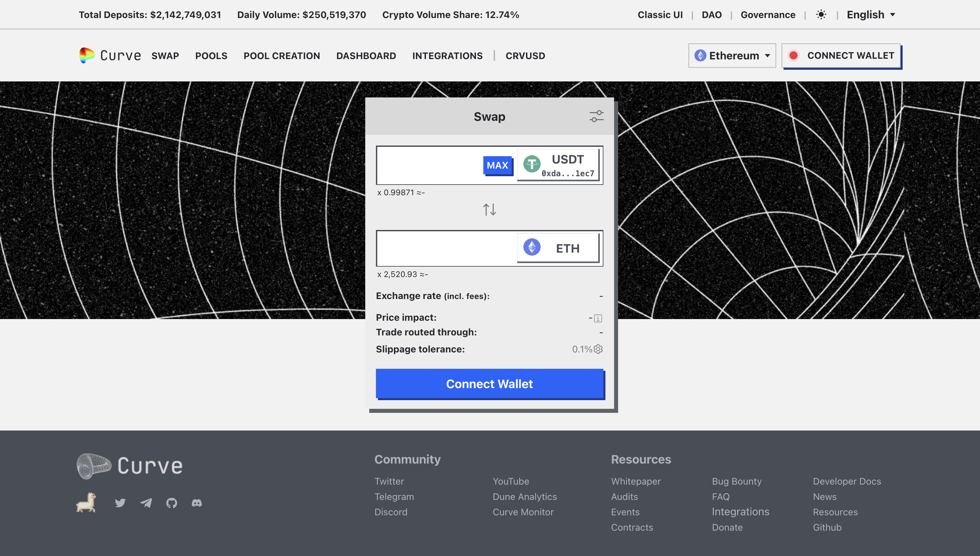Open the CRVUSD nav item
The width and height of the screenshot is (980, 556).
[x=525, y=56]
